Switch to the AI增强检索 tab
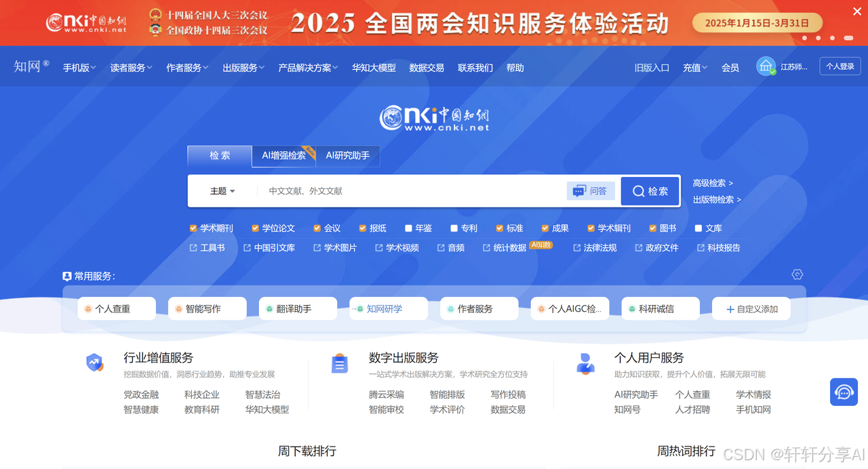Viewport: 868px width, 469px height. (x=283, y=155)
